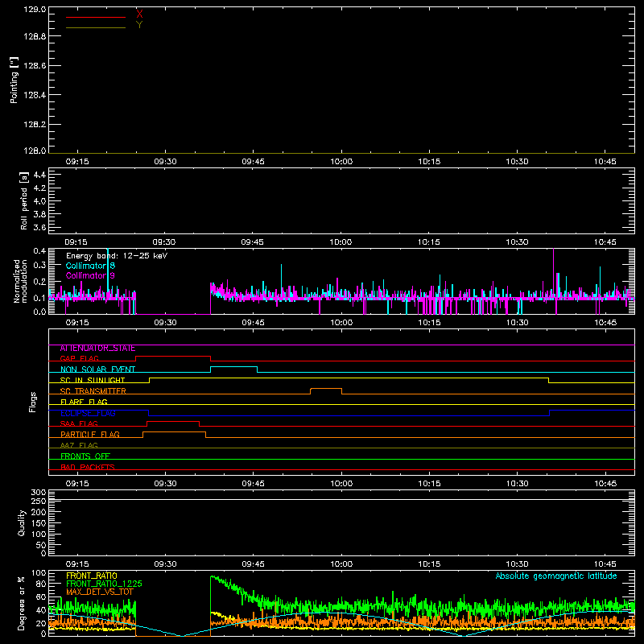The height and width of the screenshot is (644, 644).
Task: Click the magenta Collimator 9 legend entry
Action: 90,275
